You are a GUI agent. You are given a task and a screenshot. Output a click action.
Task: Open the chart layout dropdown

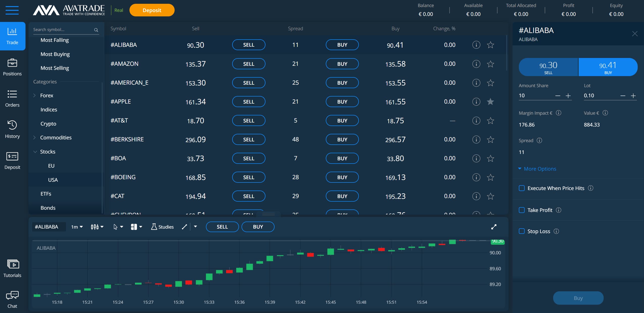[137, 227]
